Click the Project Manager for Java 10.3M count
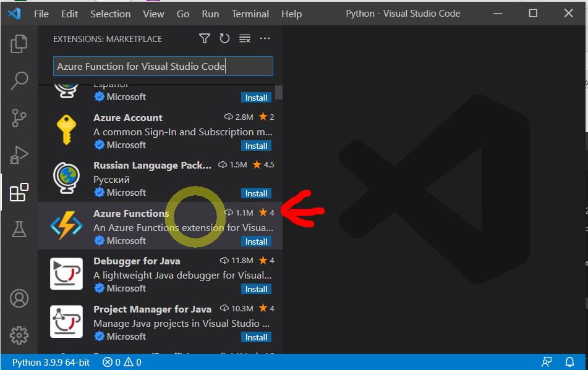Image resolution: width=588 pixels, height=370 pixels. click(237, 308)
